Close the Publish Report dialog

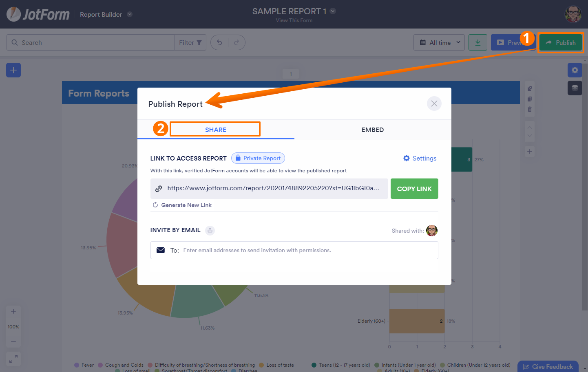434,103
